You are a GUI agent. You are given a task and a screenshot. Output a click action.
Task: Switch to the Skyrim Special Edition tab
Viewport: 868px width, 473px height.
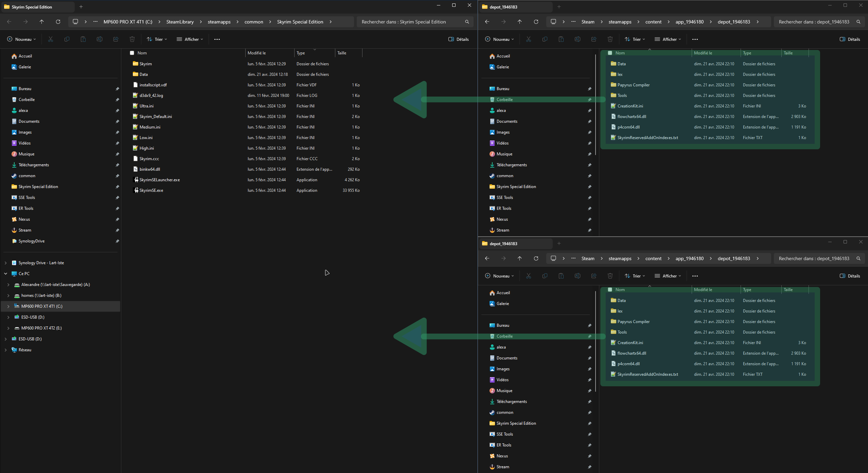pos(38,7)
